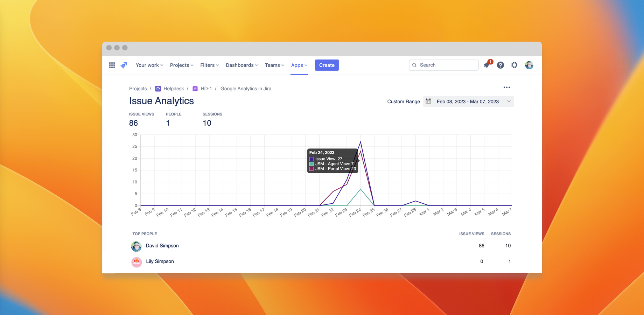This screenshot has height=315, width=644.
Task: Open the user profile avatar
Action: tap(529, 65)
